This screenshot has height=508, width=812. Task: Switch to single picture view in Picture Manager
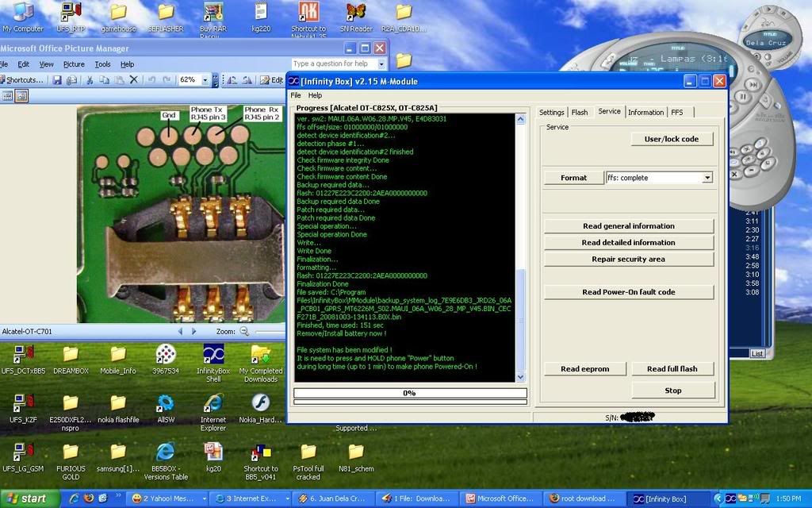(x=21, y=96)
